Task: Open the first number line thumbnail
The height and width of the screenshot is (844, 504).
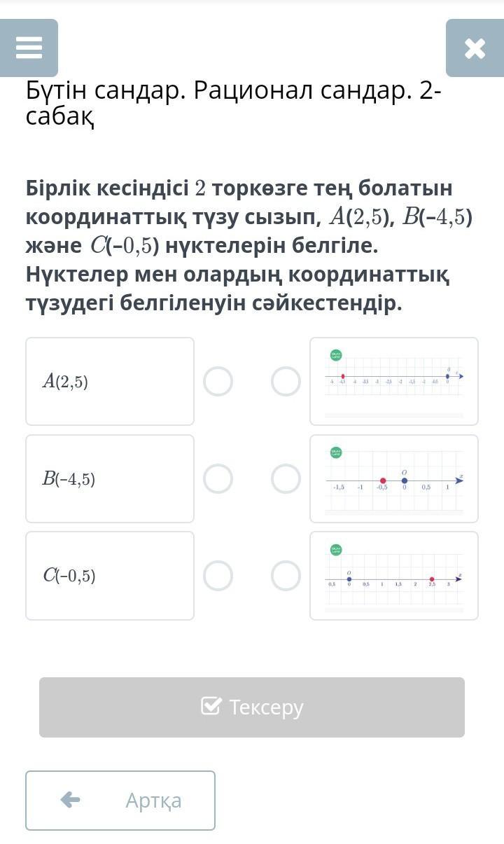Action: pyautogui.click(x=394, y=382)
